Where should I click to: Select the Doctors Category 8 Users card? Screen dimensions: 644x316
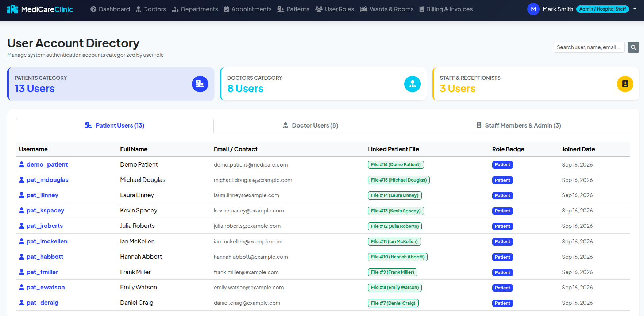323,84
